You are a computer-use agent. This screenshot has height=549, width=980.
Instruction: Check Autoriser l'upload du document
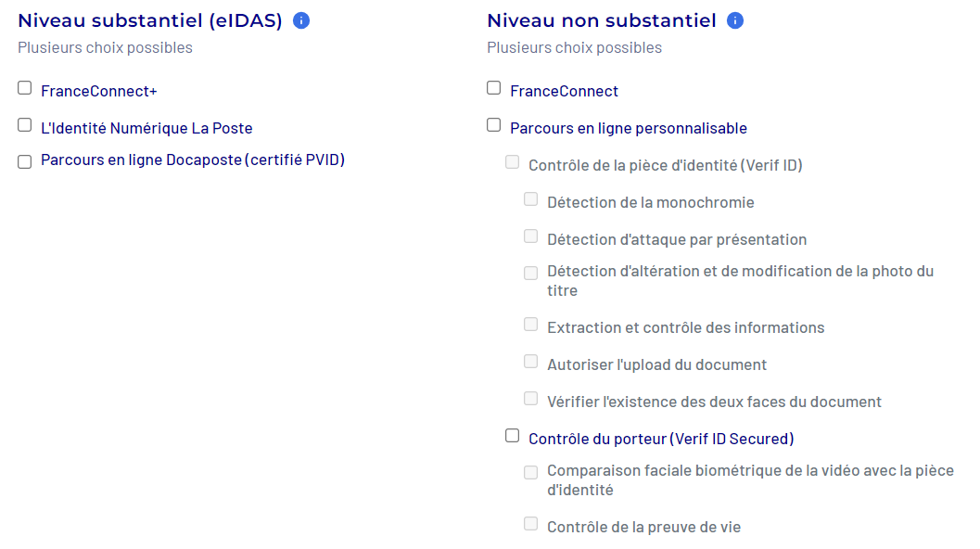(x=531, y=362)
